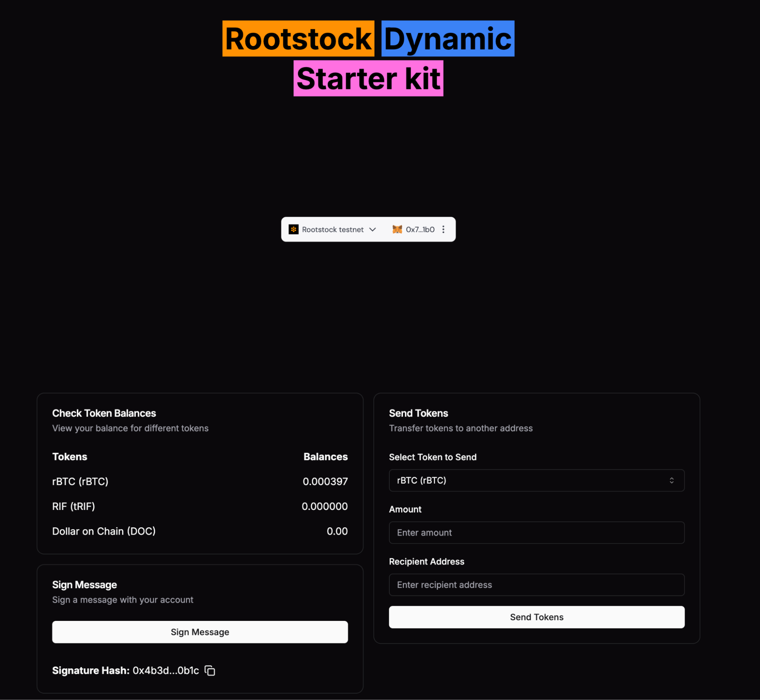Click the highlighted Rootstock title text
This screenshot has width=760, height=700.
[x=298, y=38]
